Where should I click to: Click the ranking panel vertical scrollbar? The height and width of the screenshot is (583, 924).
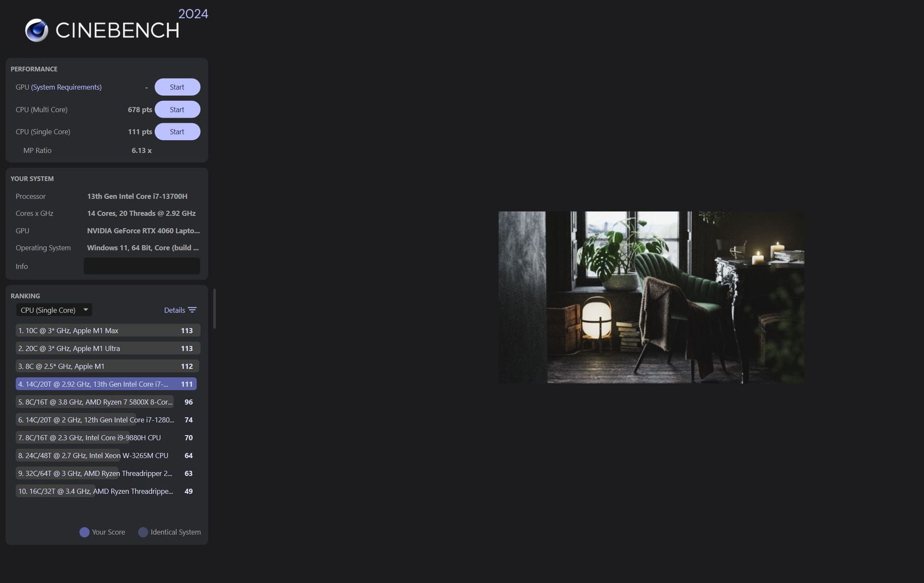214,309
